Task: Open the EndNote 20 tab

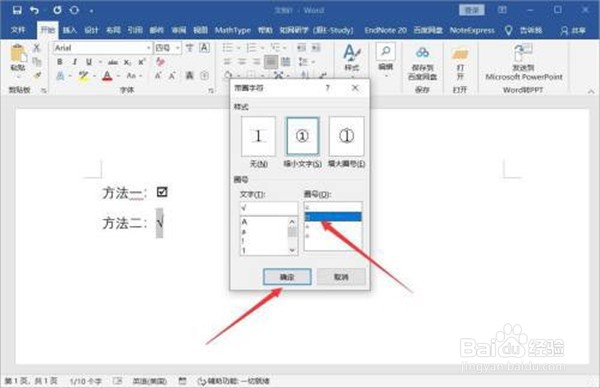Action: tap(385, 30)
